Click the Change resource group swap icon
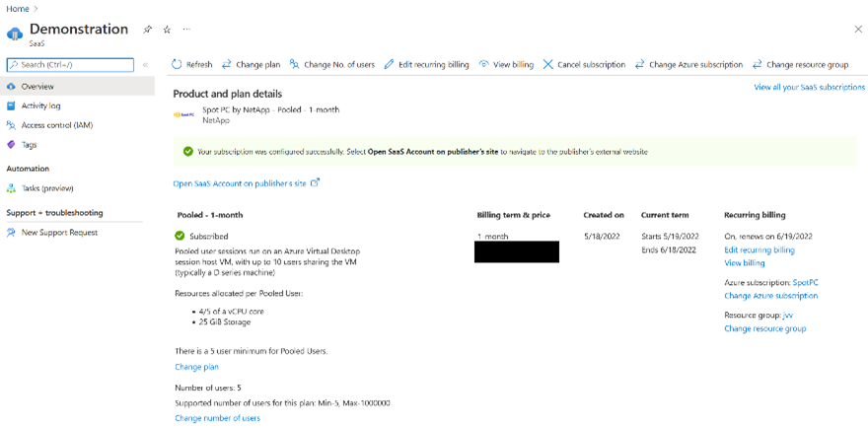The width and height of the screenshot is (868, 428). [x=758, y=64]
